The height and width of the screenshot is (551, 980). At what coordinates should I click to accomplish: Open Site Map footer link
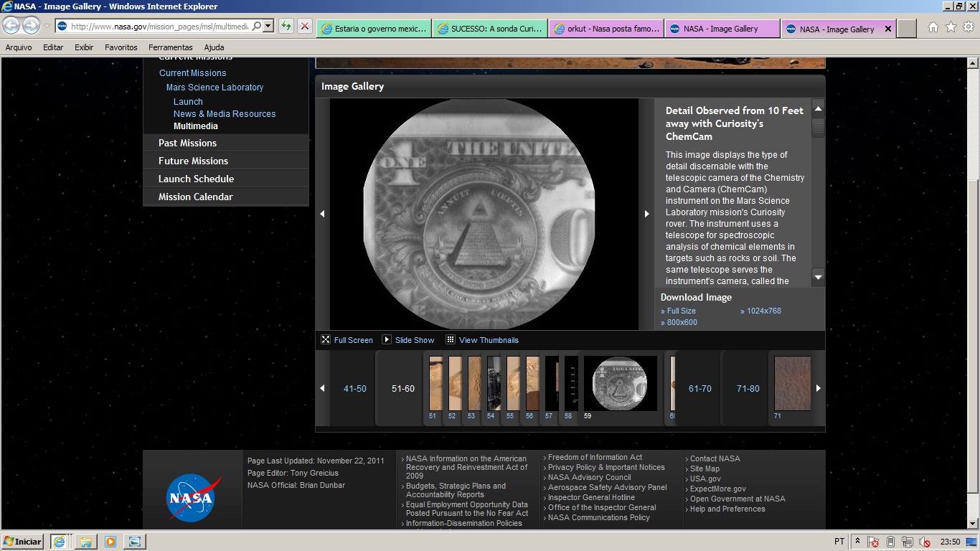coord(705,469)
